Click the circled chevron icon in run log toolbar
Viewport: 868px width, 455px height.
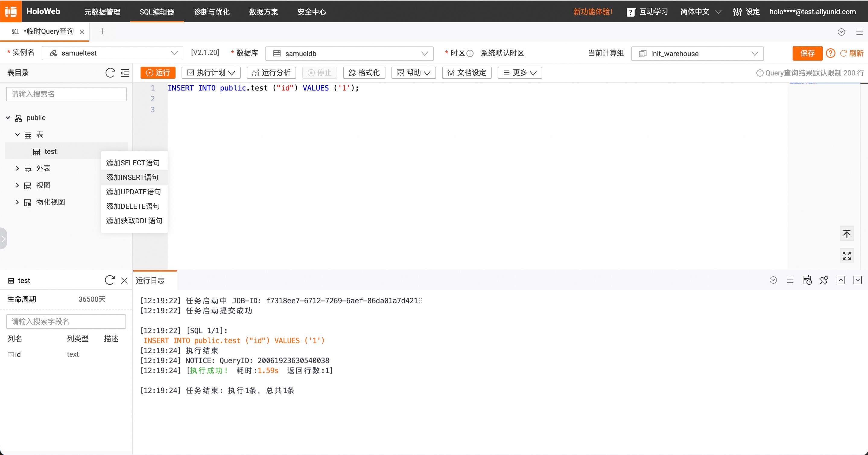773,280
